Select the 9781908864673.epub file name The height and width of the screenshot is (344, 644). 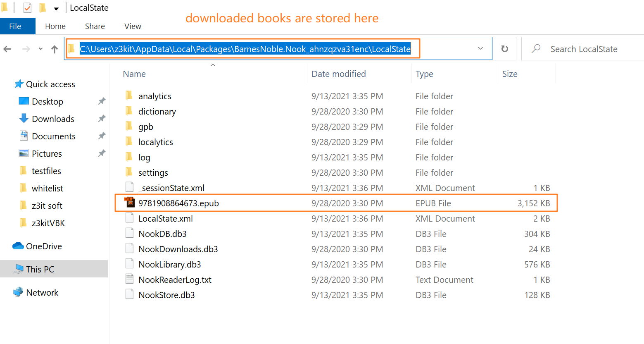click(x=178, y=203)
